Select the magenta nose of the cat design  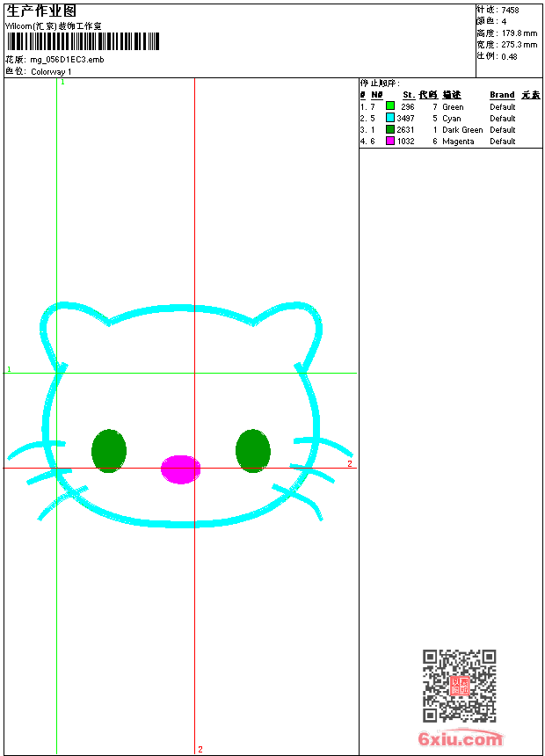pos(180,469)
